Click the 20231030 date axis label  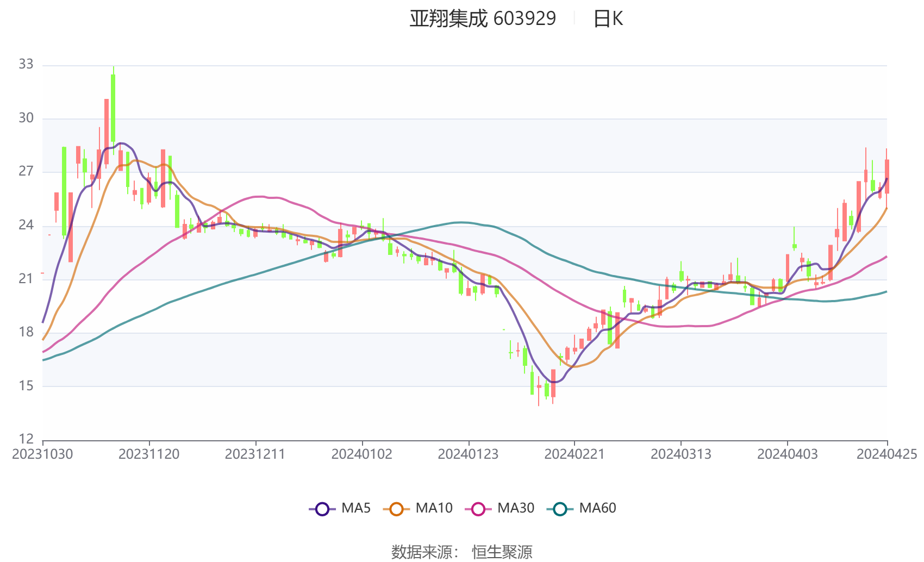(x=42, y=454)
